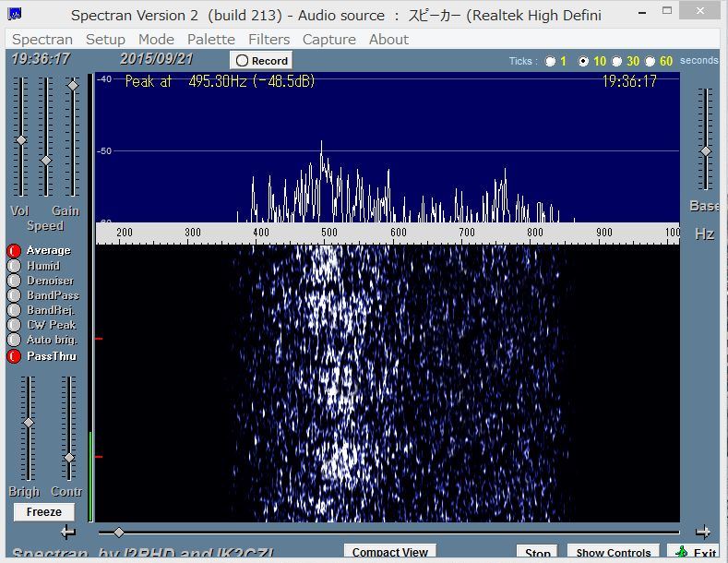Viewport: 728px width, 563px height.
Task: Open the Spectran menu
Action: [x=42, y=40]
